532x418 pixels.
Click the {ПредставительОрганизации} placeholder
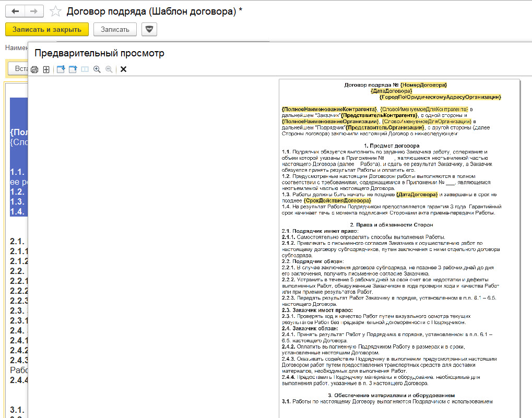(x=385, y=127)
